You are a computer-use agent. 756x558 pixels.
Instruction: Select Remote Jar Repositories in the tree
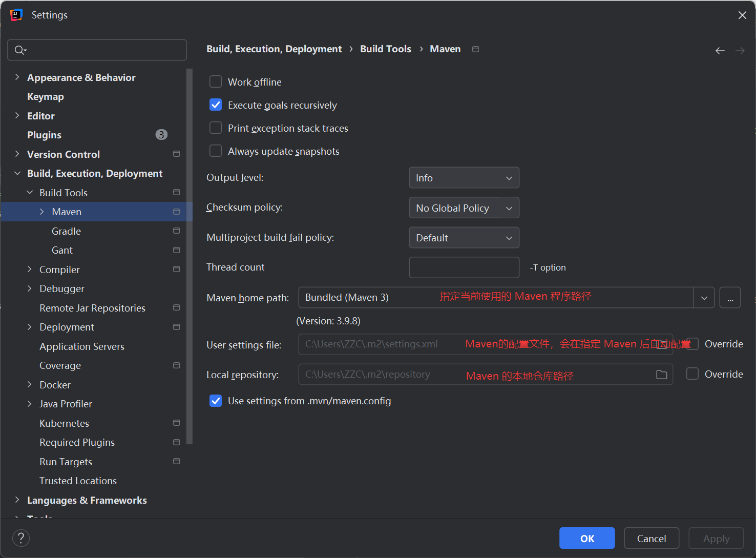coord(92,308)
